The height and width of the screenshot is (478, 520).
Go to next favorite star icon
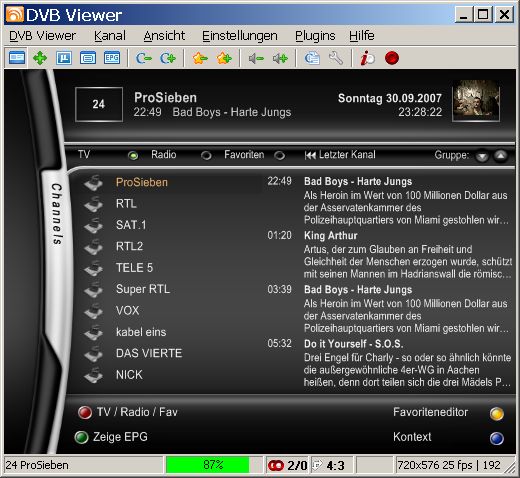coord(224,58)
